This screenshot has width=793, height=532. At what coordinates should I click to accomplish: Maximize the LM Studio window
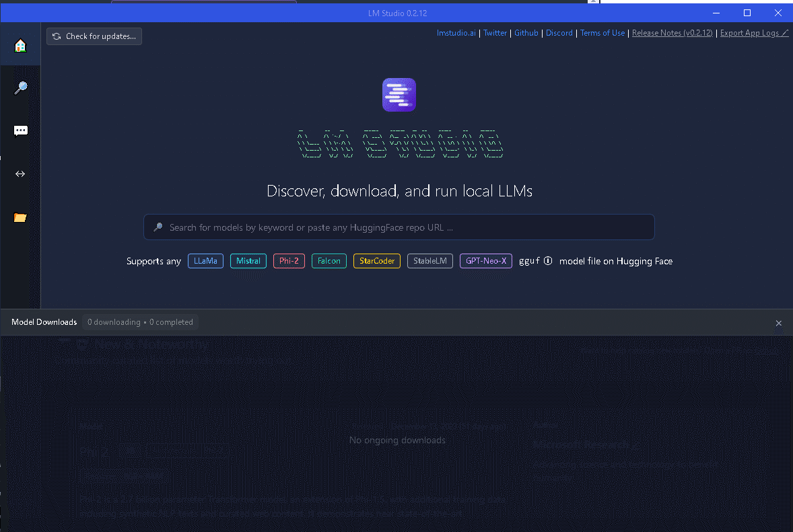(x=747, y=13)
